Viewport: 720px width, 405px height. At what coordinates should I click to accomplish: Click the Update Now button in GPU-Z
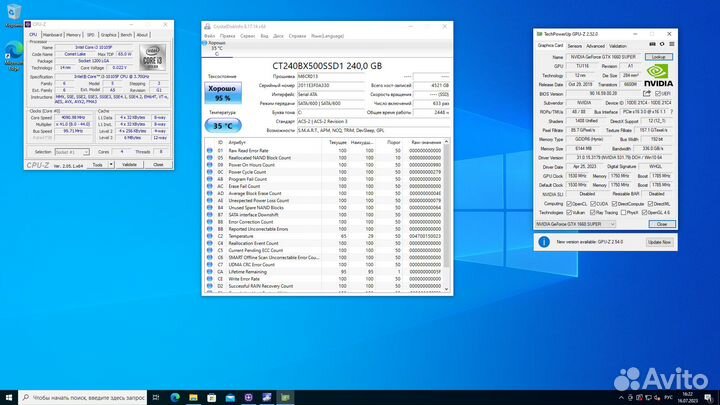[x=659, y=242]
